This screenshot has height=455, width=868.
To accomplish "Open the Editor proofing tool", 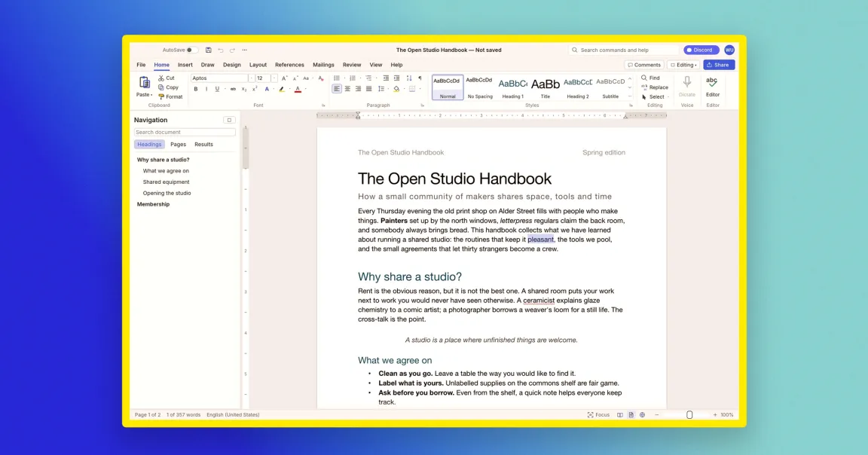I will [x=713, y=87].
